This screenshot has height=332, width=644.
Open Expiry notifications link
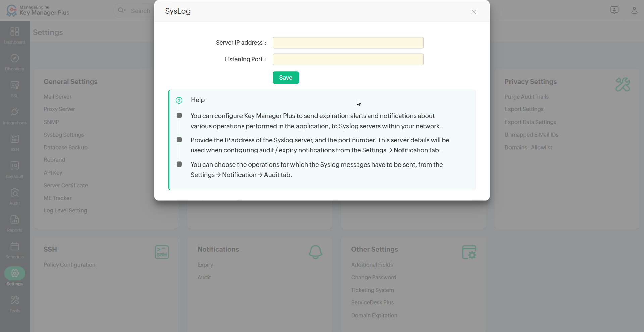[x=205, y=265]
